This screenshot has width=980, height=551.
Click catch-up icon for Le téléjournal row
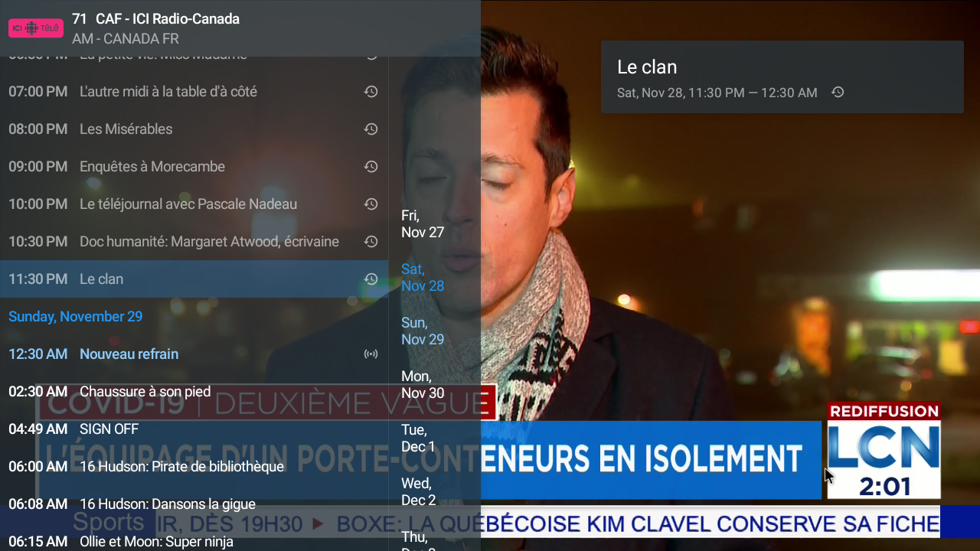(x=371, y=204)
